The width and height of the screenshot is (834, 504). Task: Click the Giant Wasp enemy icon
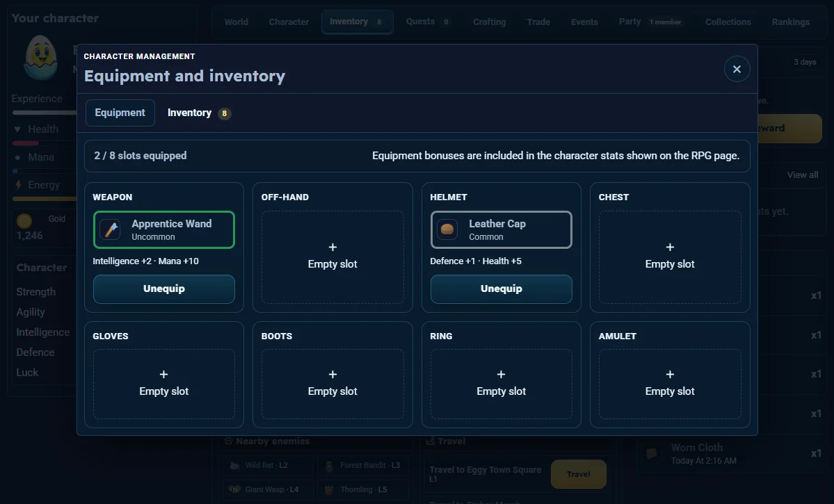[x=234, y=489]
